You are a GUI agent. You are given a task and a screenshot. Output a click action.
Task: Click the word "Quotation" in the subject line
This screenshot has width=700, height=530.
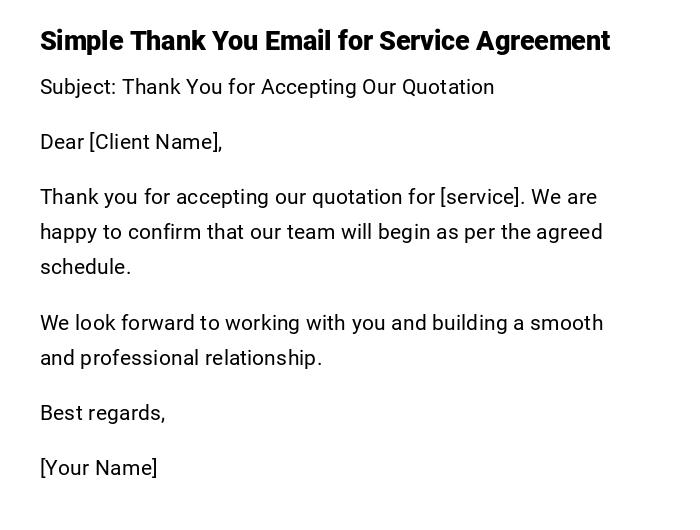click(x=448, y=87)
